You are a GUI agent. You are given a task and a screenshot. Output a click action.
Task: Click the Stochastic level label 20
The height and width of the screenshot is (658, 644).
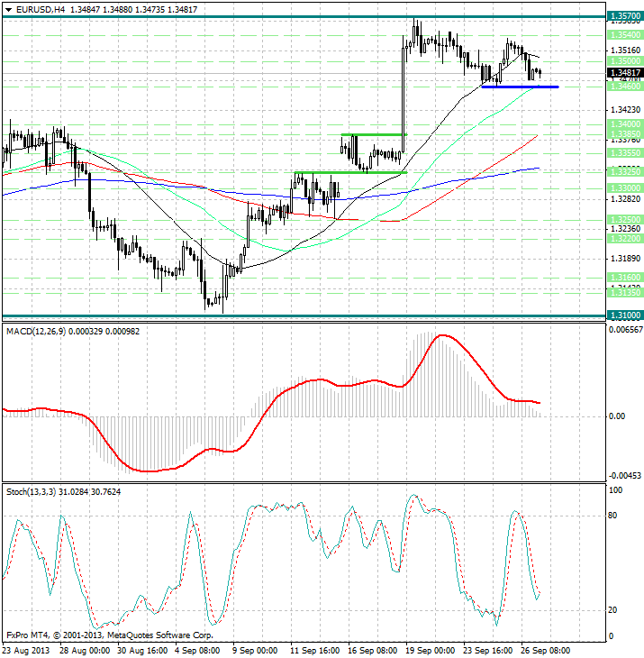click(612, 610)
